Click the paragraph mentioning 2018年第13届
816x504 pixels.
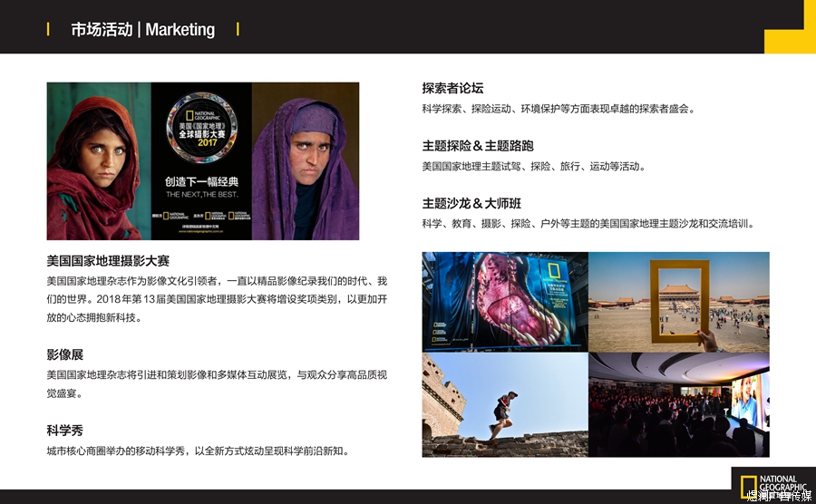pos(217,299)
